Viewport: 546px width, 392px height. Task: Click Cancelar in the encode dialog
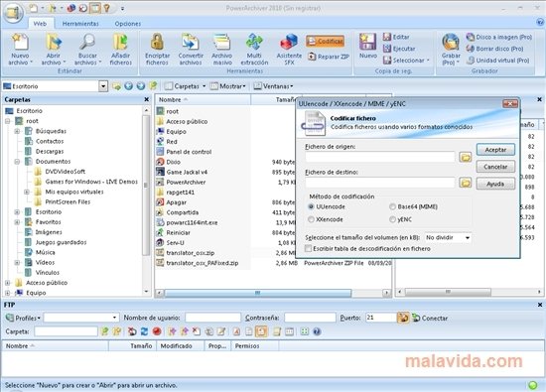pos(495,167)
